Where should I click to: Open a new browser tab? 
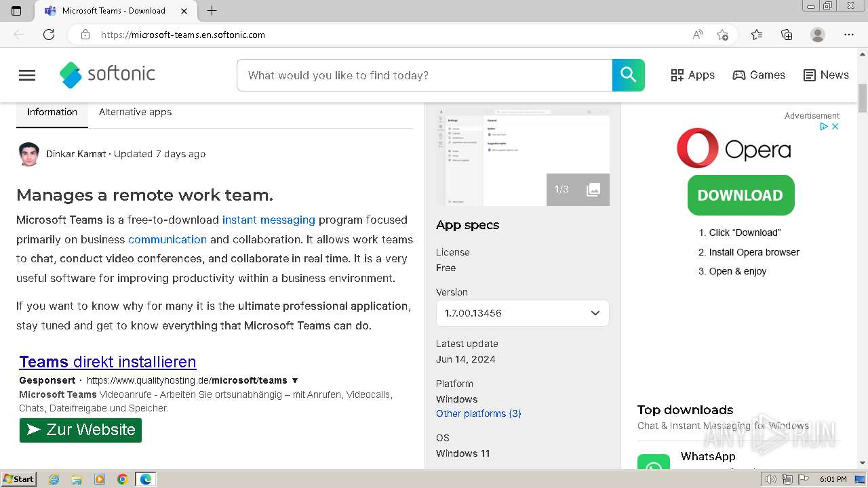212,11
